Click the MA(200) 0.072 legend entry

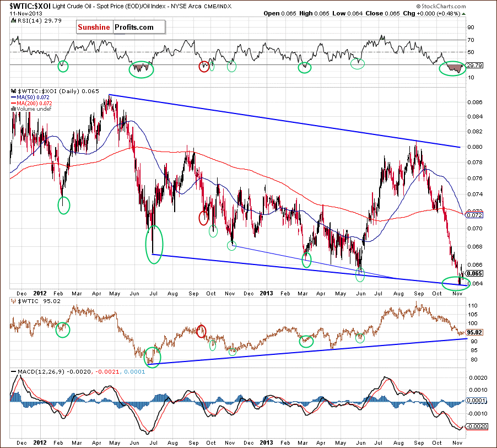34,104
